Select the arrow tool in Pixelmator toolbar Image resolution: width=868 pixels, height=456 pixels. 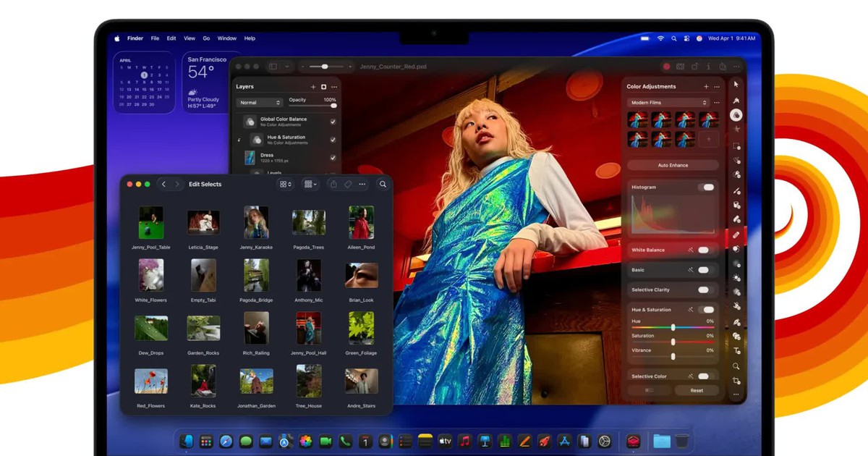click(736, 85)
